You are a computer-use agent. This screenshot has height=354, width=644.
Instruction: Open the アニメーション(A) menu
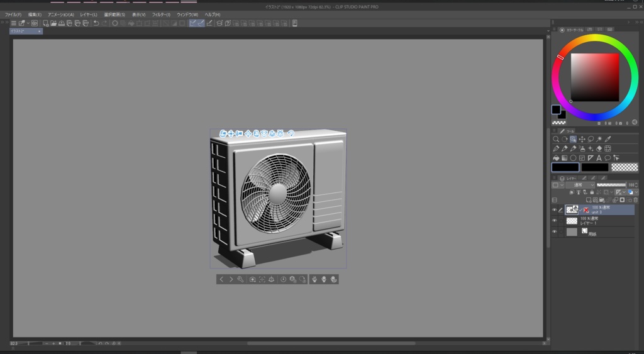click(61, 15)
